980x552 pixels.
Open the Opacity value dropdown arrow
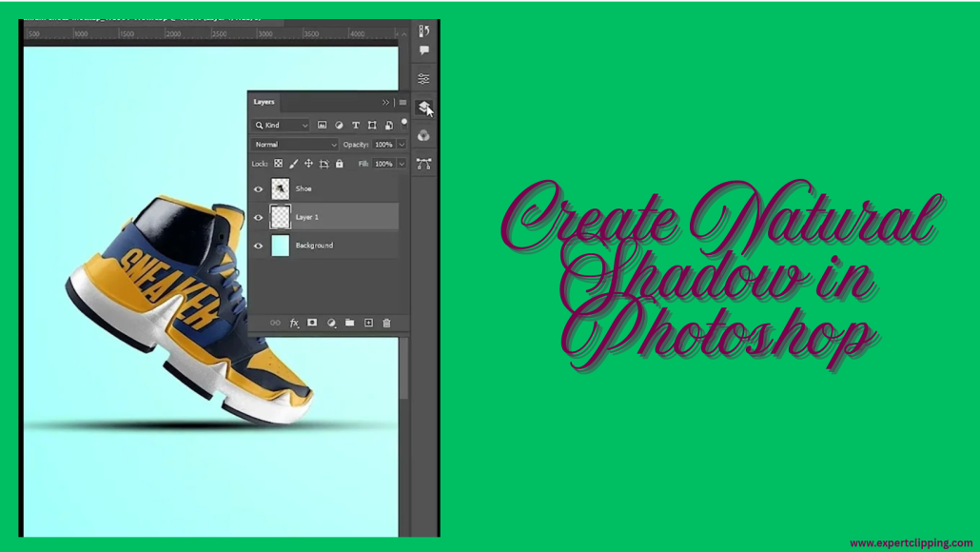(x=402, y=145)
